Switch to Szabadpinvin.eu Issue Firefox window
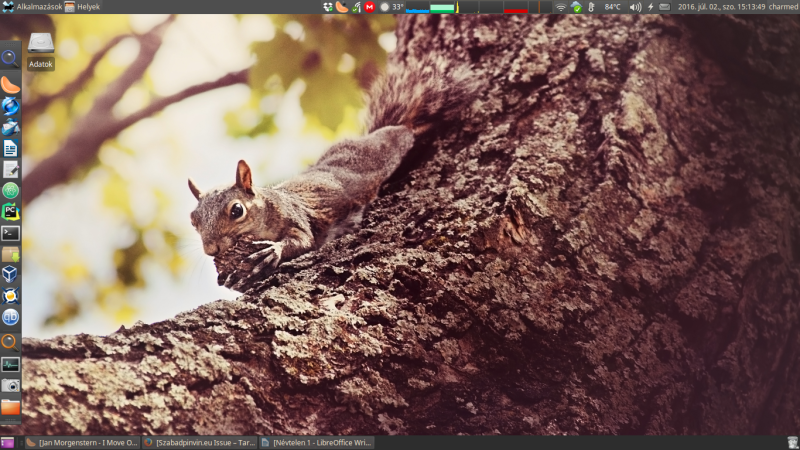 point(199,442)
